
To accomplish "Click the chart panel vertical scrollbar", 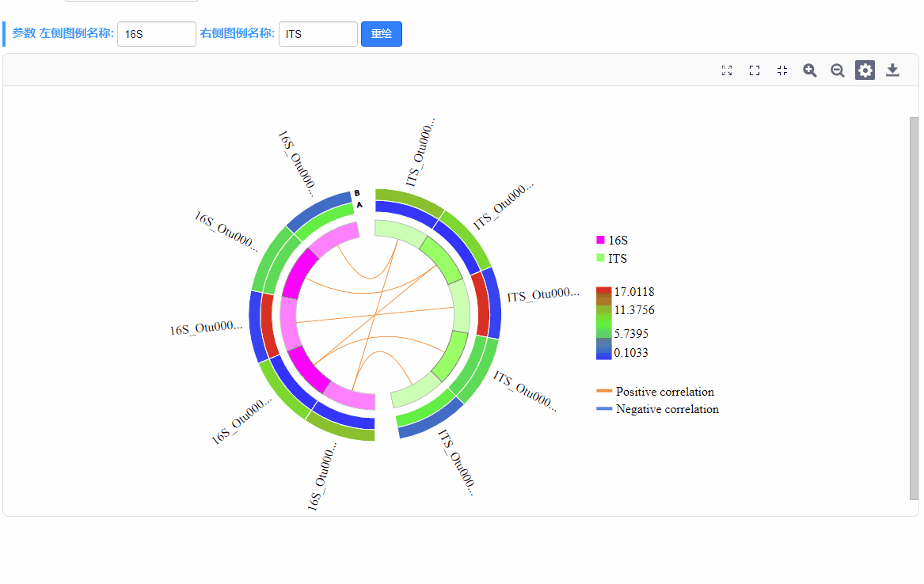I will point(914,308).
